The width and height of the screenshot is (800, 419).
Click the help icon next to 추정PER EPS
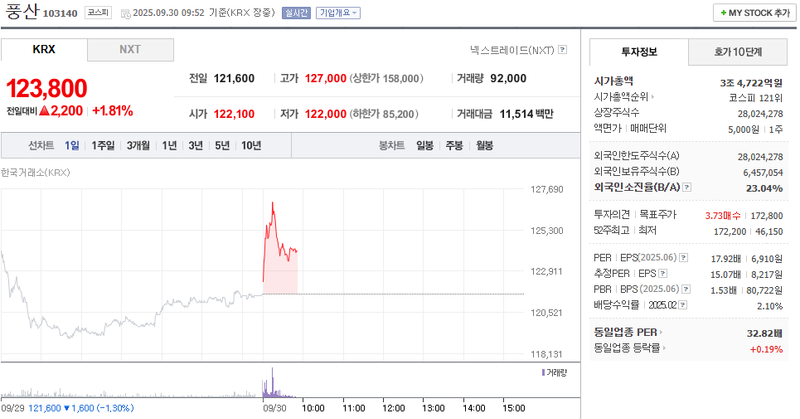coord(664,274)
